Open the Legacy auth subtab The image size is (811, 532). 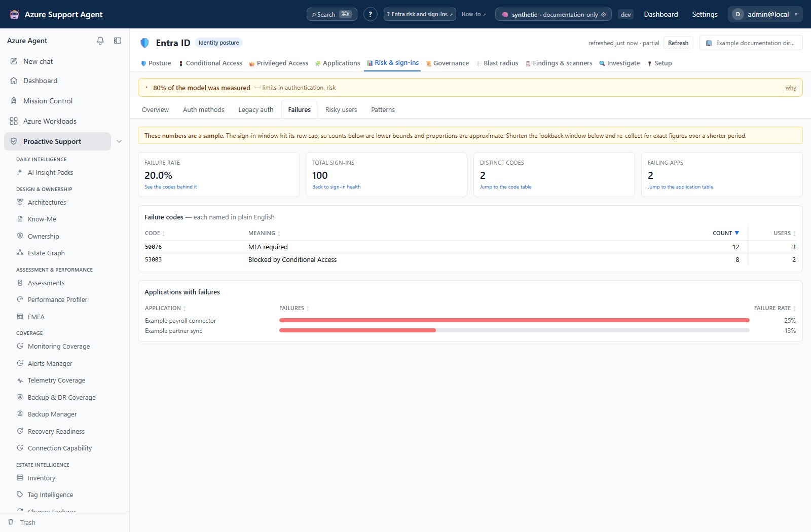[x=256, y=109]
